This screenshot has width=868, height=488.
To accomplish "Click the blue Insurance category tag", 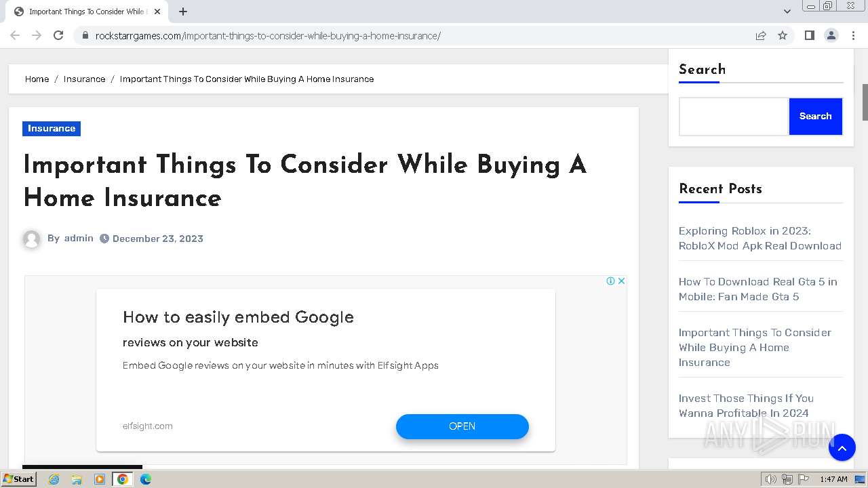I will [x=52, y=128].
